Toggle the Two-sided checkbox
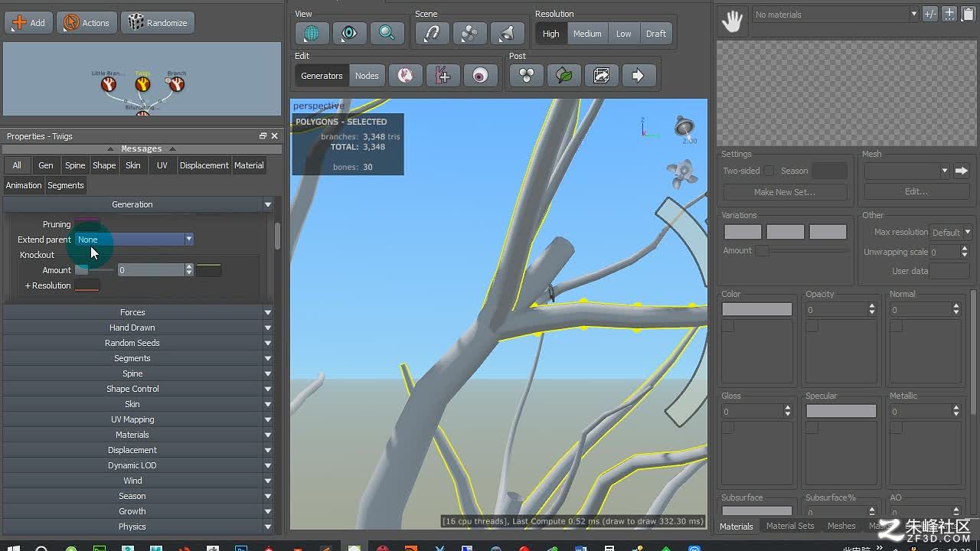The image size is (980, 551). click(769, 171)
